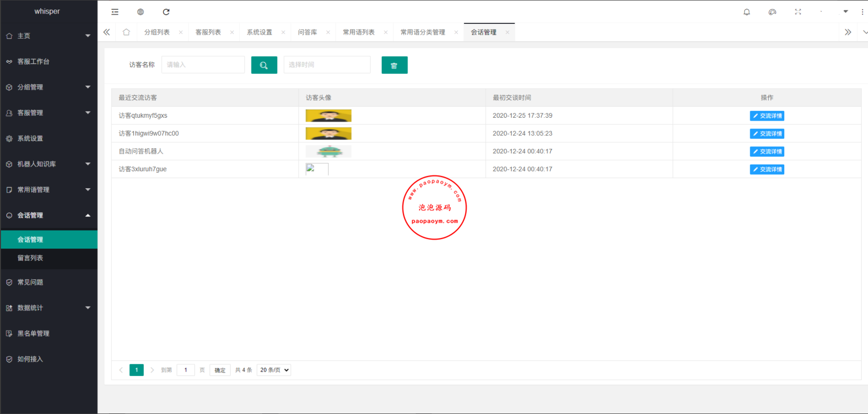The width and height of the screenshot is (868, 414).
Task: Click the green trash delete button
Action: click(394, 65)
